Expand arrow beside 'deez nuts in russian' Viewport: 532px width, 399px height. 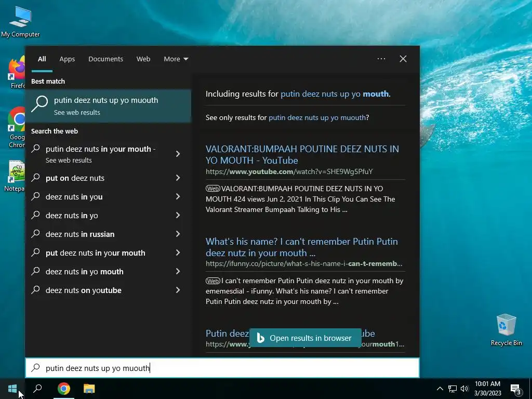(178, 234)
